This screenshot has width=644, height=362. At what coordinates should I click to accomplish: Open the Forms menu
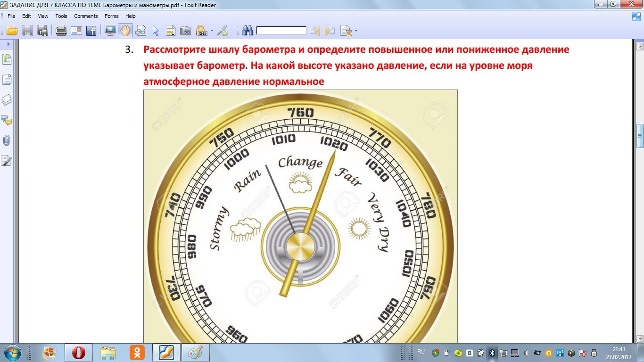coord(112,16)
